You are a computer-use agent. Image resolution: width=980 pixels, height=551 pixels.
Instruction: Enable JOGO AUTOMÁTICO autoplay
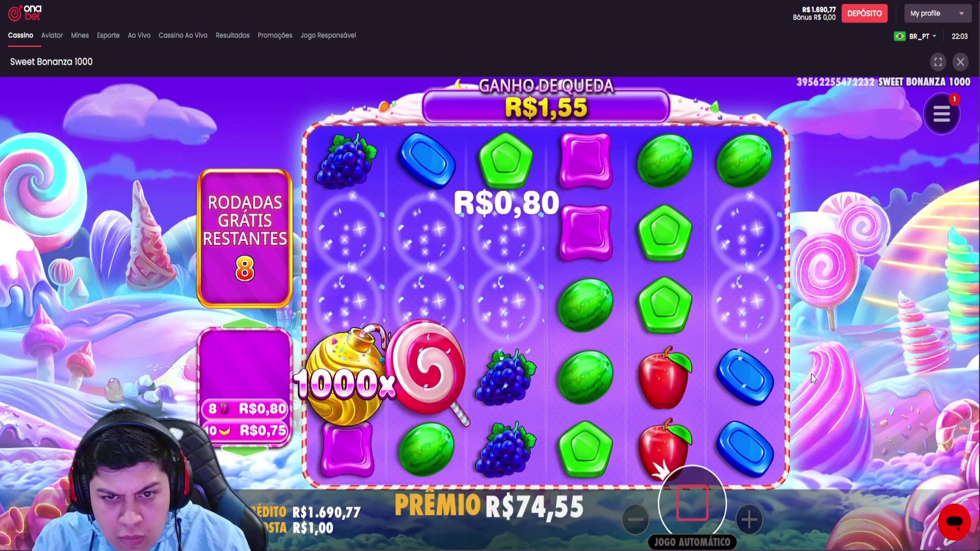(x=692, y=542)
